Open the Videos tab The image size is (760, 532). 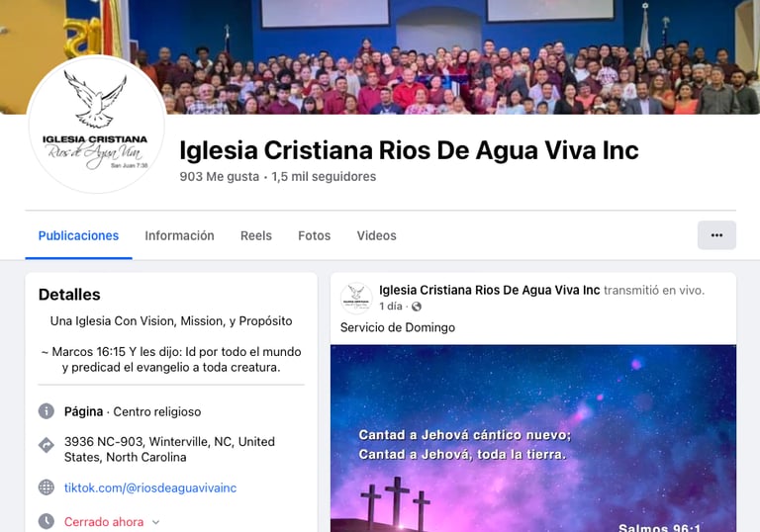pyautogui.click(x=377, y=235)
